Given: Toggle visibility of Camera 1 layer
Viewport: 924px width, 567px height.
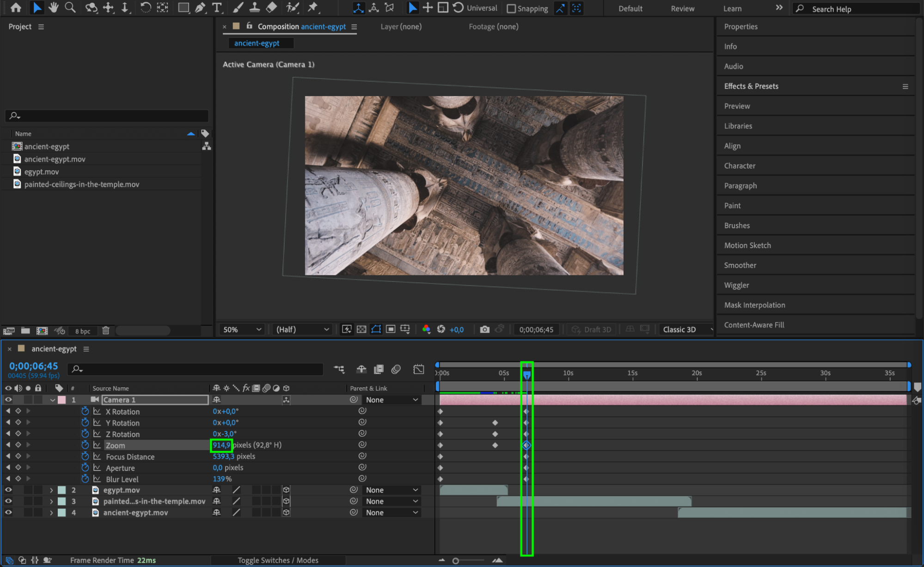Looking at the screenshot, I should [8, 400].
